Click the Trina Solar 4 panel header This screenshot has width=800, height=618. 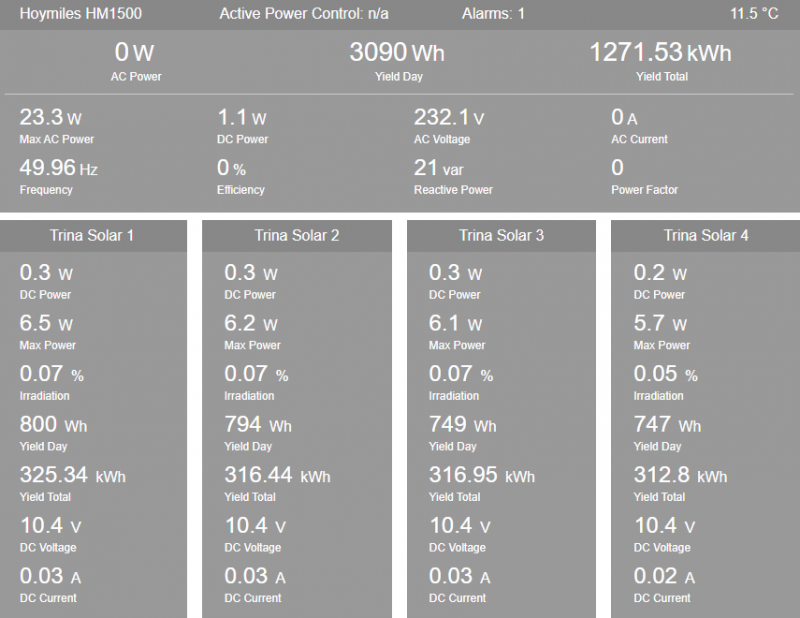click(706, 236)
